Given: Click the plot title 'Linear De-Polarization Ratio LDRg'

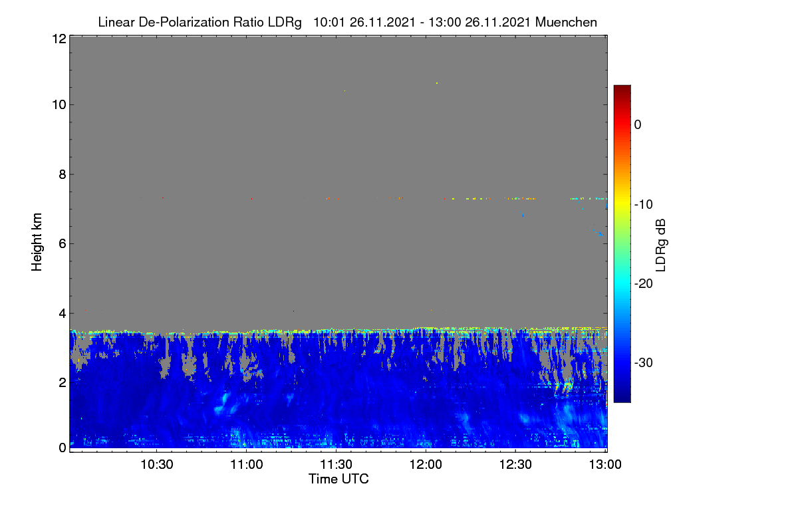Looking at the screenshot, I should 199,22.
